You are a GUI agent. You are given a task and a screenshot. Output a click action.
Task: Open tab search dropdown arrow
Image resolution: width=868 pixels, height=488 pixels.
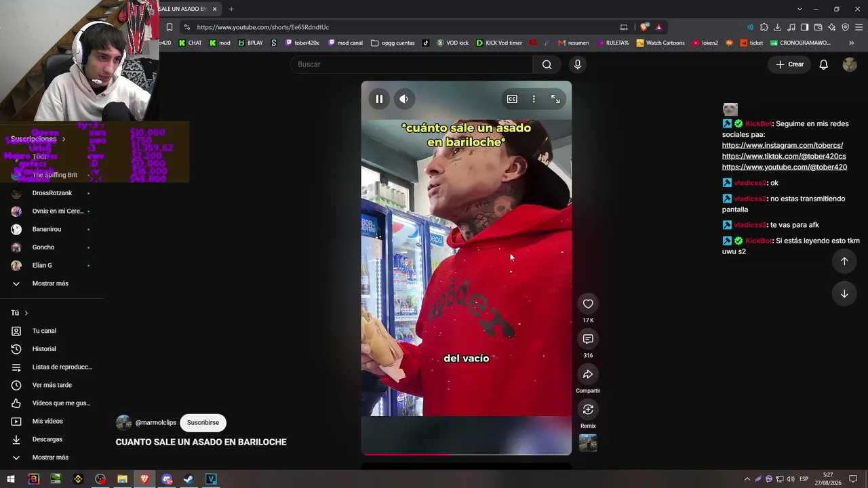tap(800, 9)
